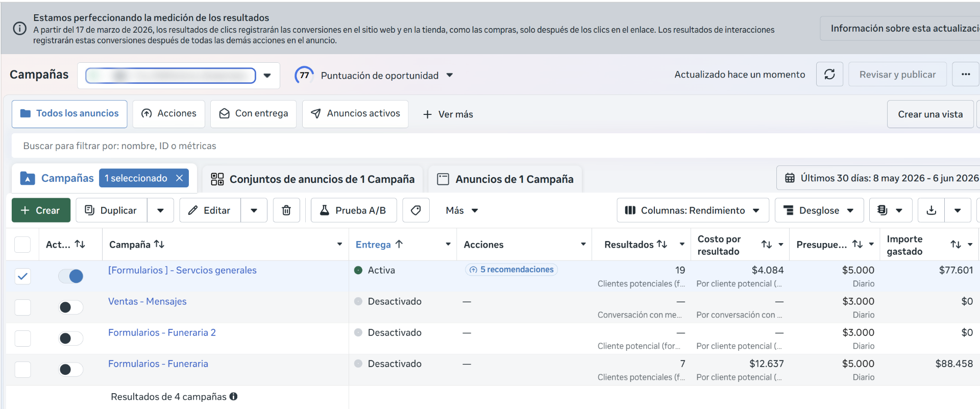The image size is (980, 409).
Task: Check the Formularios - Funeraria row checkbox
Action: pyautogui.click(x=22, y=370)
